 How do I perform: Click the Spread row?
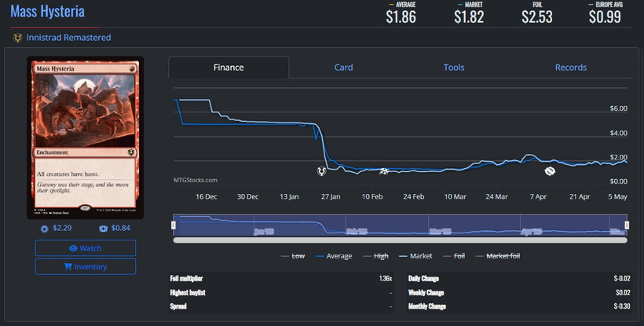click(281, 306)
